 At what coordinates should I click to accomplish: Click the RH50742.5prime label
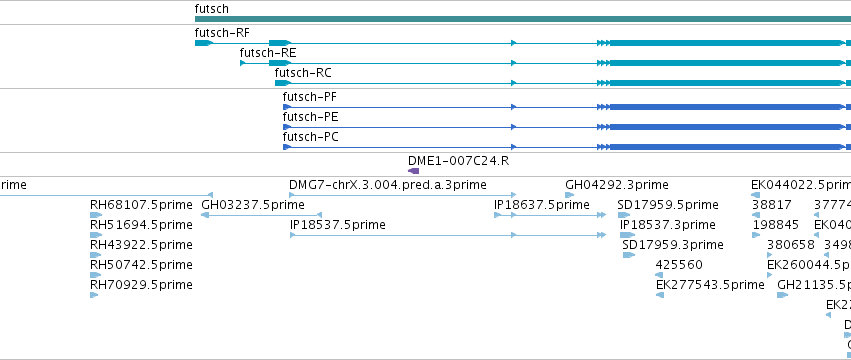pos(141,265)
